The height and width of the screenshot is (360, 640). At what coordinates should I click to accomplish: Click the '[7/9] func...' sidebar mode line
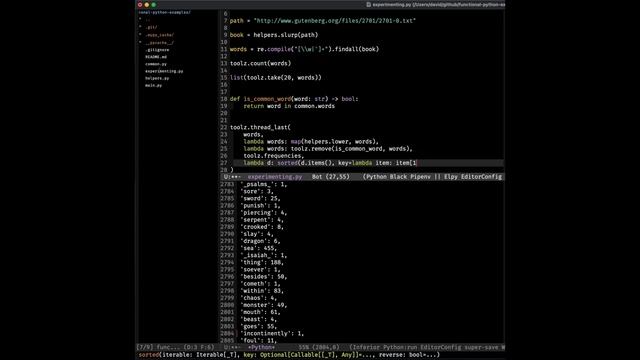176,347
